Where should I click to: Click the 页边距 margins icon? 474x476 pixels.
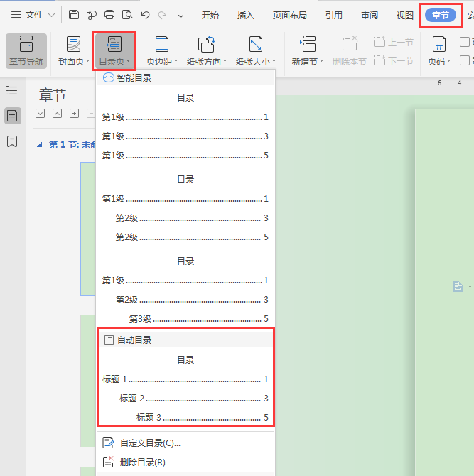click(x=162, y=45)
